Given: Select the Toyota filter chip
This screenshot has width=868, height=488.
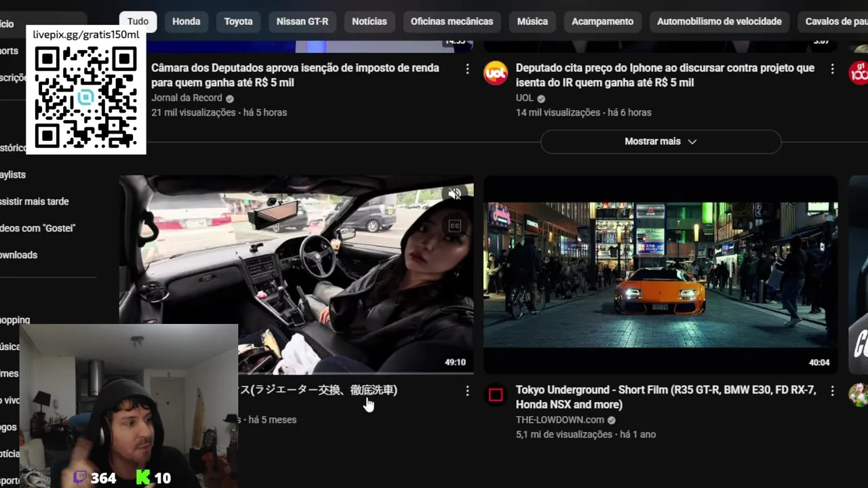Looking at the screenshot, I should click(x=238, y=22).
